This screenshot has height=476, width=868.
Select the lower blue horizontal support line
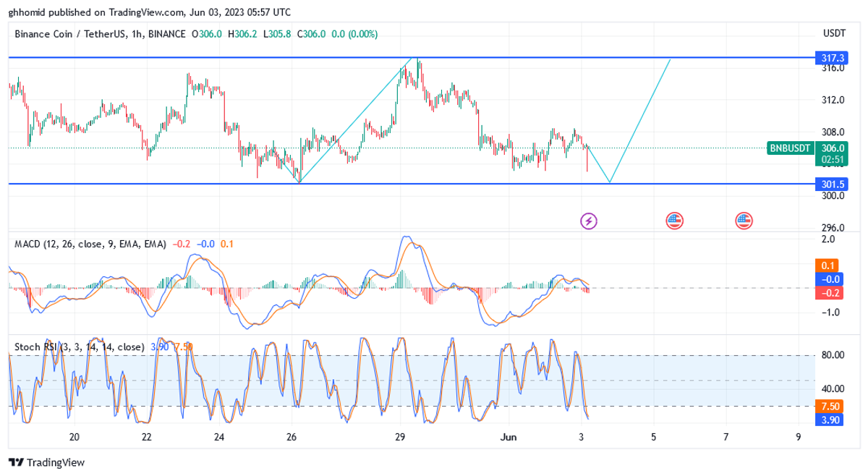click(x=217, y=184)
